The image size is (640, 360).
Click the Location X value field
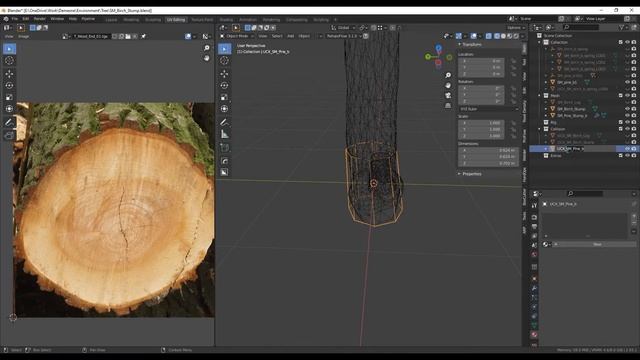482,61
